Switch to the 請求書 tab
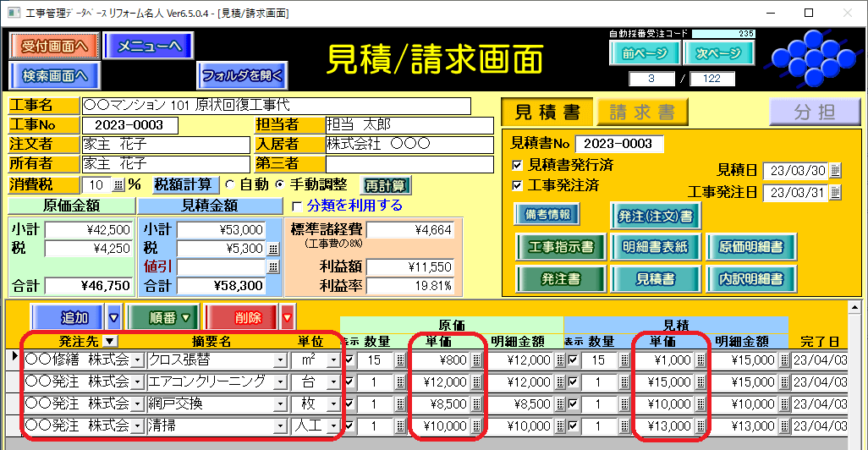Viewport: 868px width, 450px height. [x=642, y=112]
